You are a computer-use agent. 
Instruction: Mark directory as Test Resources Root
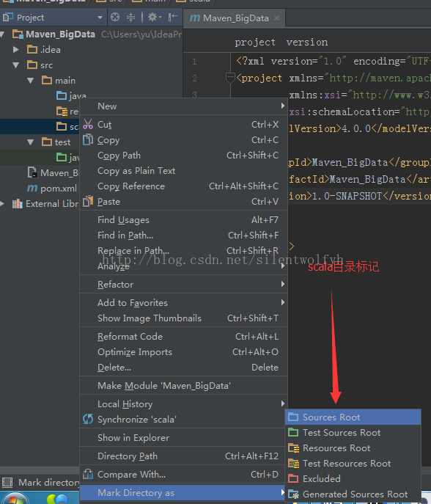[x=353, y=464]
